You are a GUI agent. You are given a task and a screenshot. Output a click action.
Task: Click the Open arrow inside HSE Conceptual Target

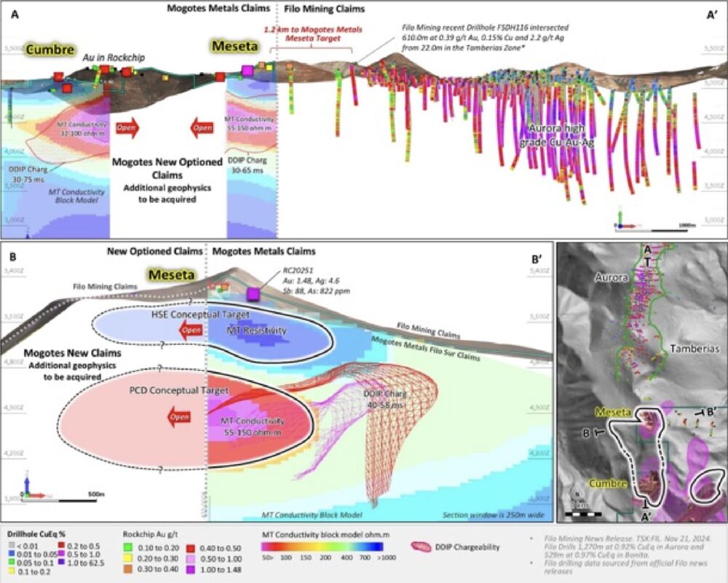pos(191,330)
